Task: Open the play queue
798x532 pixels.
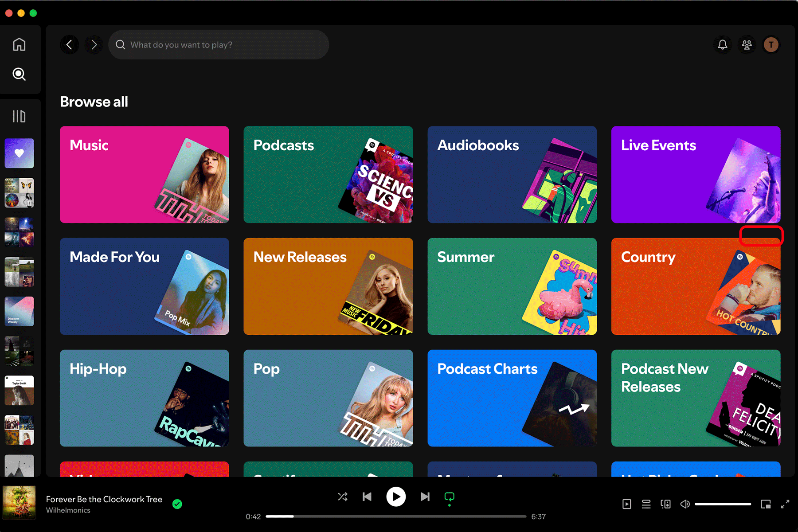Action: [646, 504]
